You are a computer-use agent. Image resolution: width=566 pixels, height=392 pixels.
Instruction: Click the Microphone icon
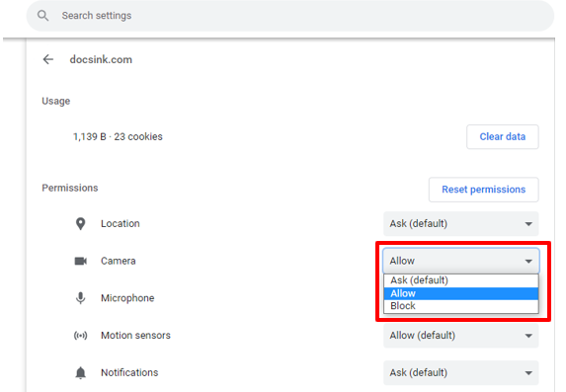[80, 298]
